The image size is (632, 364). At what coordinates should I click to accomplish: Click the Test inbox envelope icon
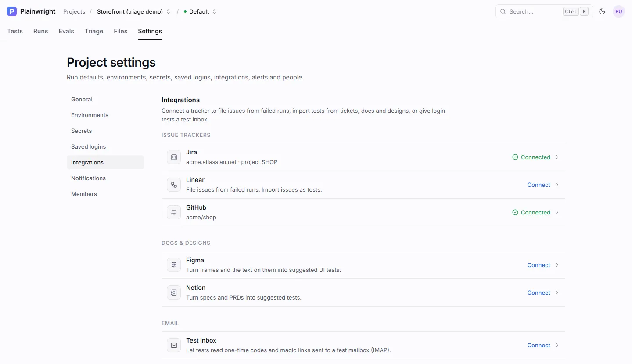pyautogui.click(x=174, y=345)
